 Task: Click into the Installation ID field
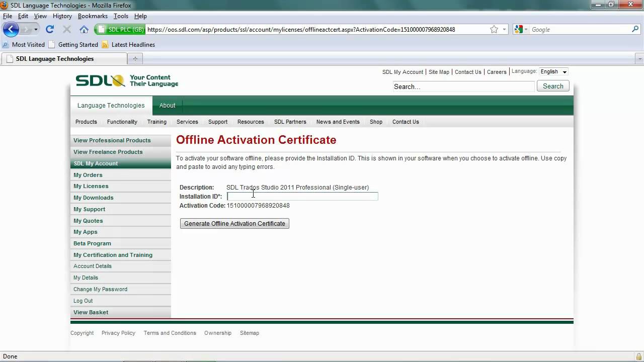pos(302,197)
